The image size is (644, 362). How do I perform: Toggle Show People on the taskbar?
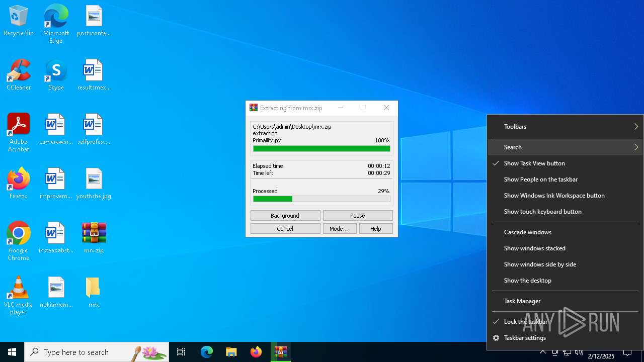pos(565,179)
